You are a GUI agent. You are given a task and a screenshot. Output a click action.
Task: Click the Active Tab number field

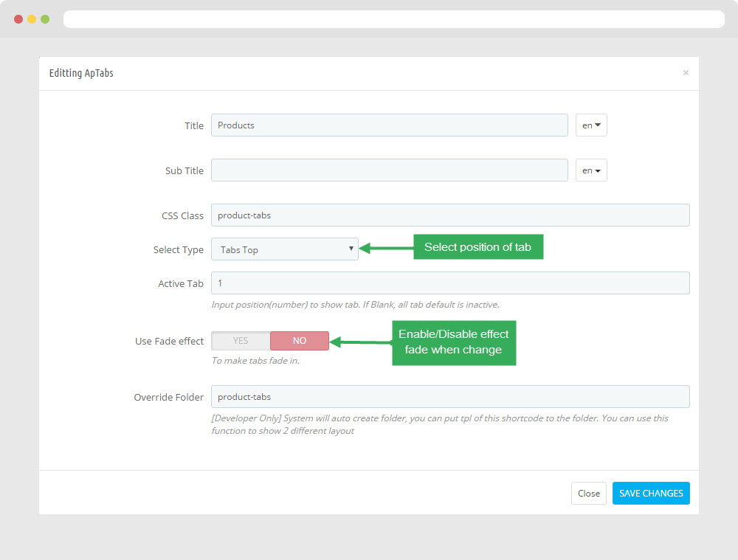[450, 283]
